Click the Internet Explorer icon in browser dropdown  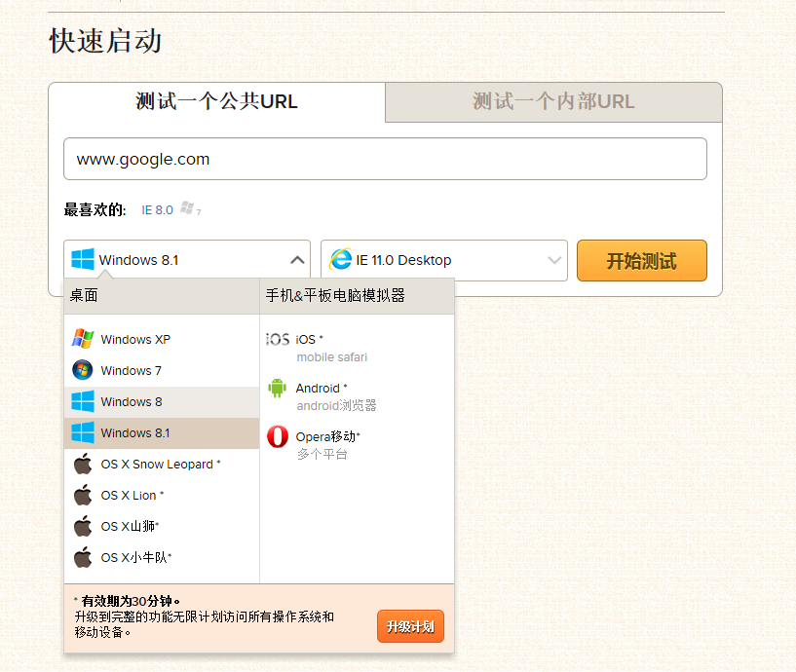point(341,259)
